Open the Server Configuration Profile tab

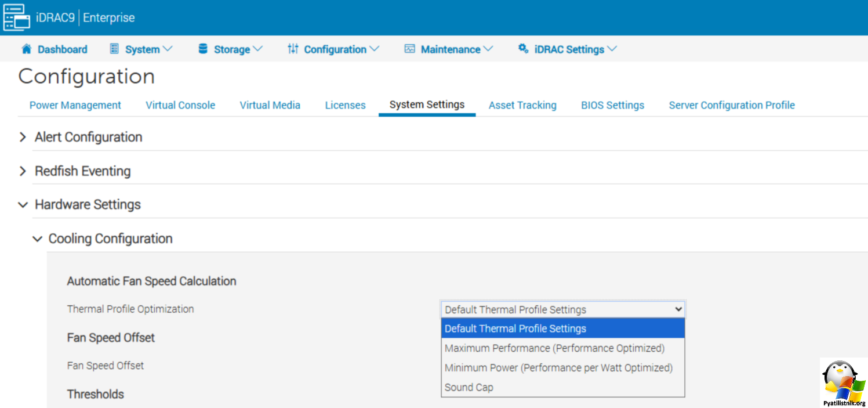click(732, 105)
